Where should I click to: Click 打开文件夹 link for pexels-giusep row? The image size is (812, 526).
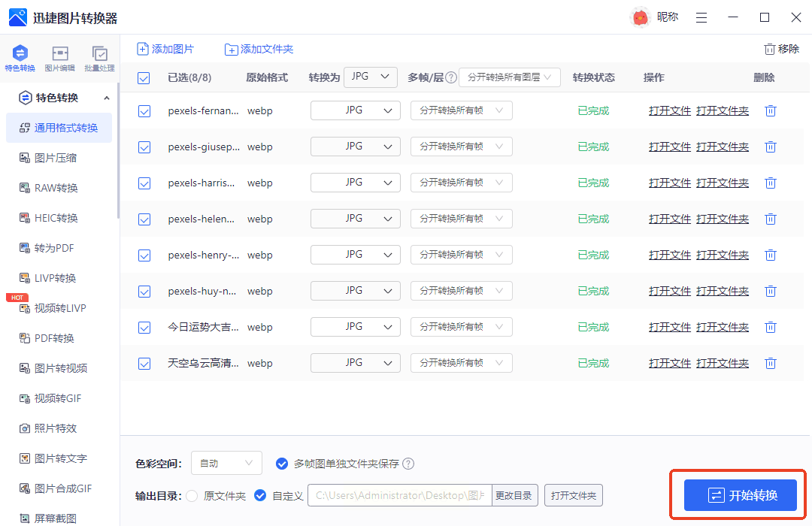tap(723, 147)
